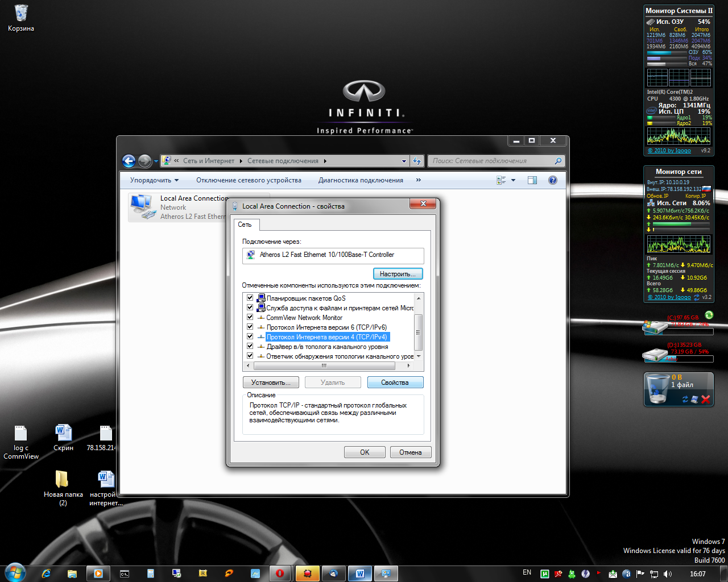728x582 pixels.
Task: Open the Скрин Word document on desktop
Action: tap(63, 438)
